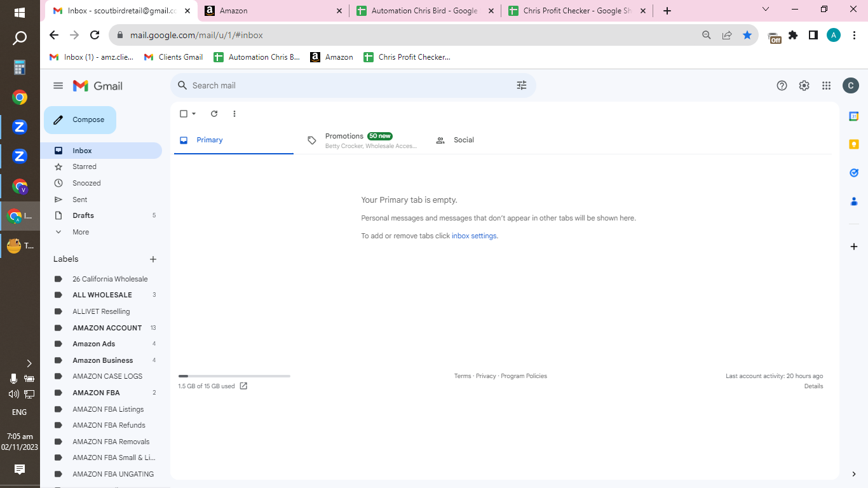
Task: Open Windows Start menu
Action: 20,12
